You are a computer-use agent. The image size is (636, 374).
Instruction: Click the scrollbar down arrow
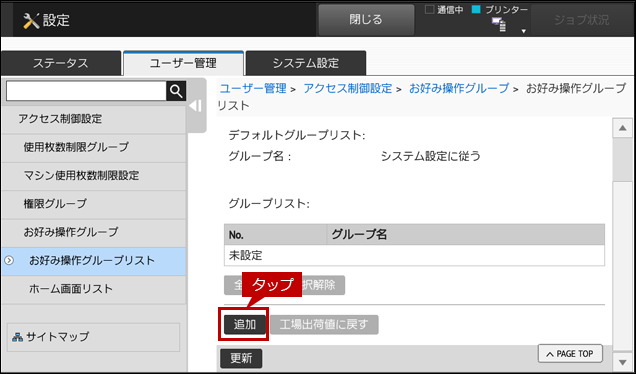pyautogui.click(x=623, y=362)
